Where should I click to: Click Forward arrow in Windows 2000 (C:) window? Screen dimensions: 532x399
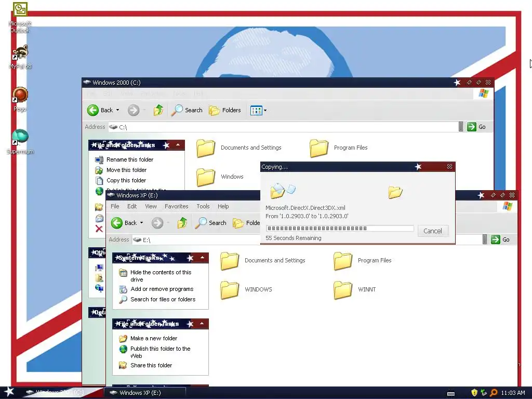click(134, 110)
